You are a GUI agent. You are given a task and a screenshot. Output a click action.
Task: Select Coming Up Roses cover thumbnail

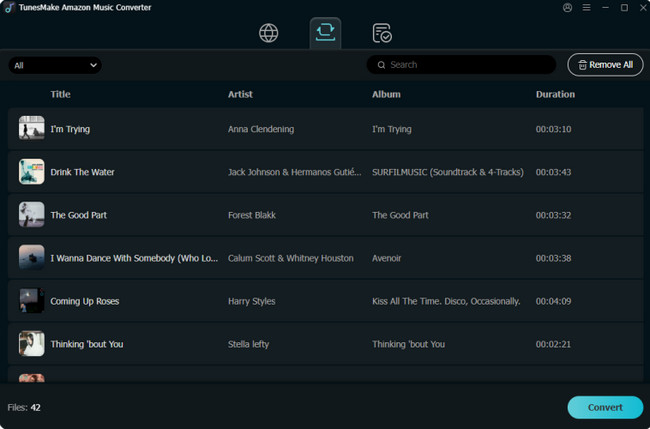point(32,301)
